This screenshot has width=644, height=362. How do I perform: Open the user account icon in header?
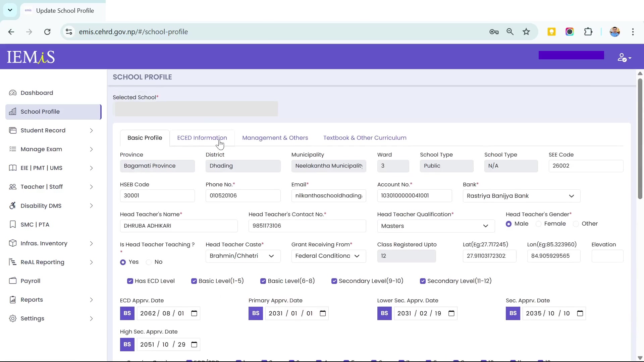pos(624,58)
